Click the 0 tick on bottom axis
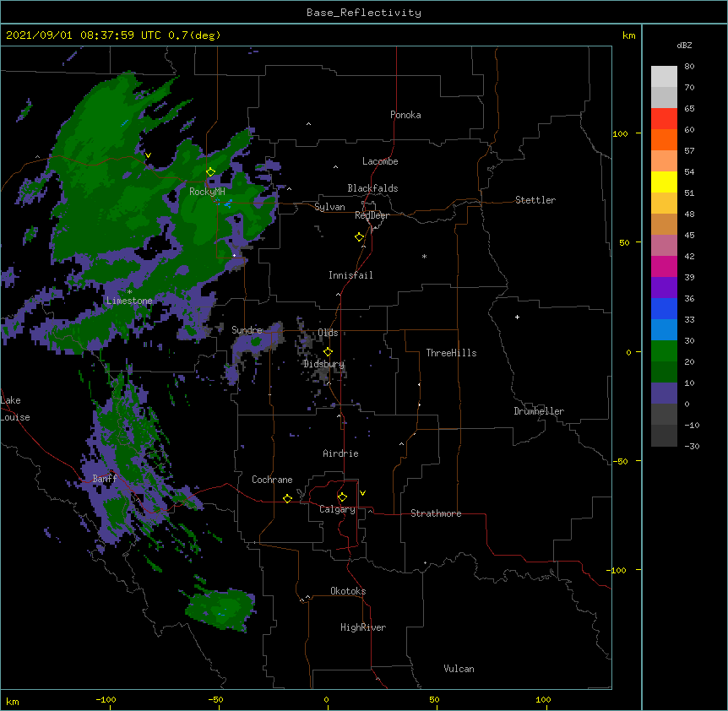The width and height of the screenshot is (728, 711). [326, 699]
